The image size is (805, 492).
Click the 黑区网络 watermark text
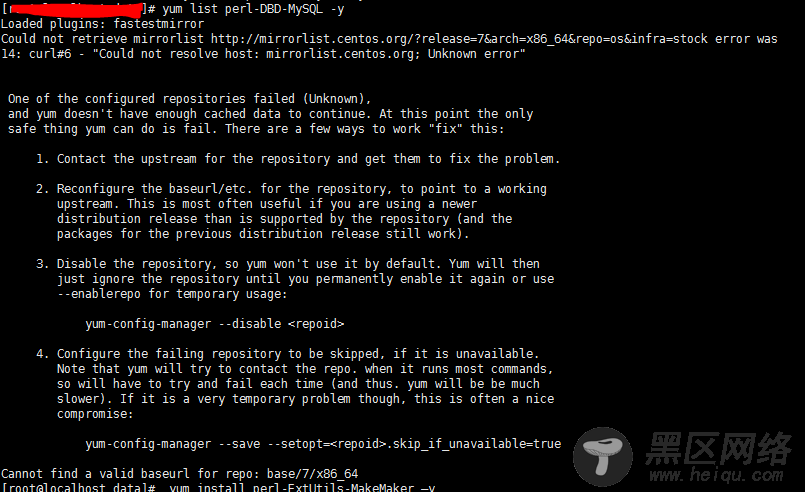pos(719,448)
